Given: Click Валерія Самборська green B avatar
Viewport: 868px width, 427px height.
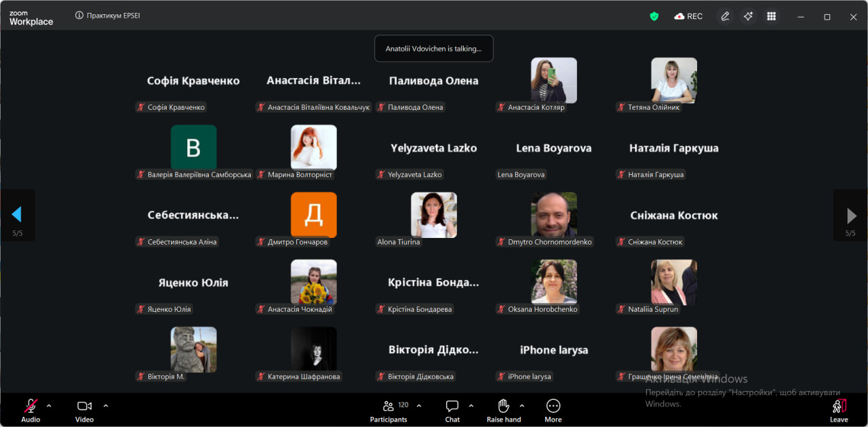Looking at the screenshot, I should 193,147.
